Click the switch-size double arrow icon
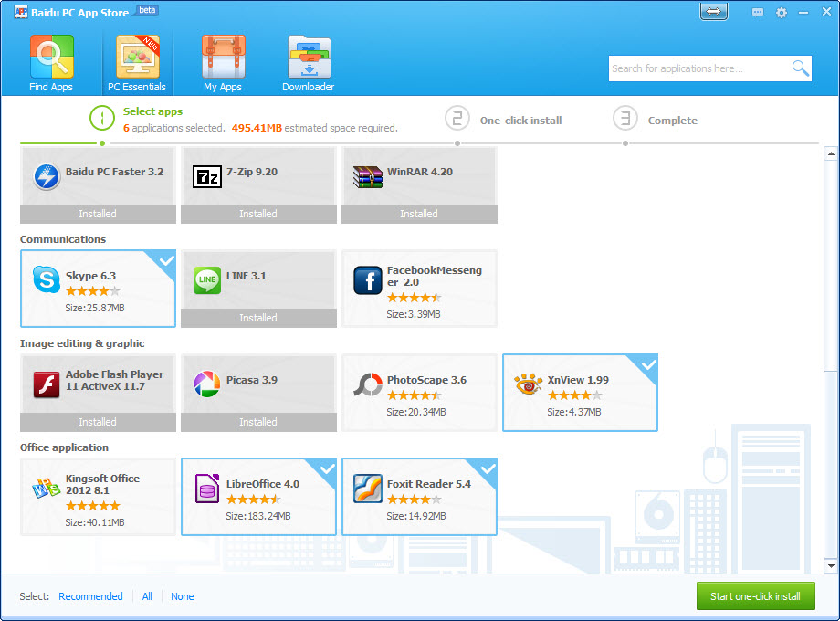 tap(714, 11)
